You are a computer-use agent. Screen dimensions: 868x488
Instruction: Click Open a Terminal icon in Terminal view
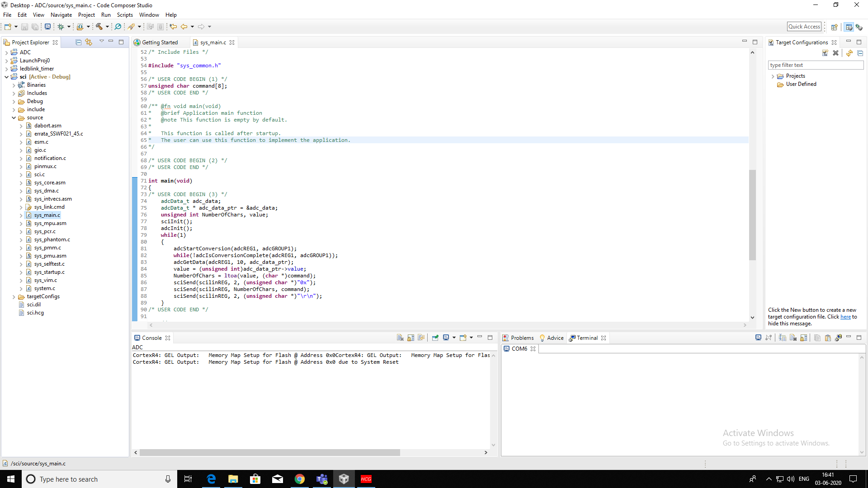pos(758,338)
